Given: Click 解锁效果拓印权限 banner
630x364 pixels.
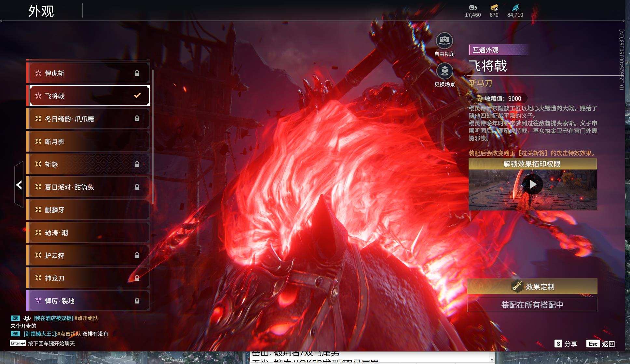Looking at the screenshot, I should coord(532,164).
